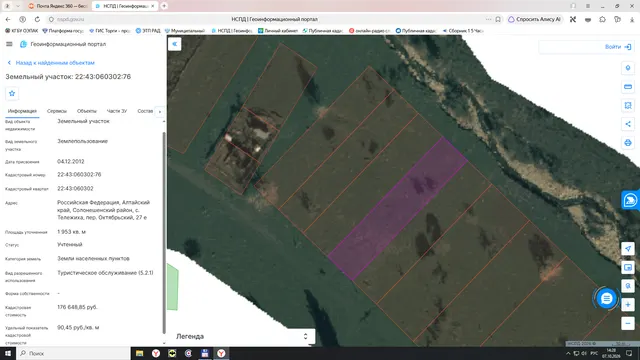
Task: Expand the Легенда panel
Action: [x=305, y=336]
